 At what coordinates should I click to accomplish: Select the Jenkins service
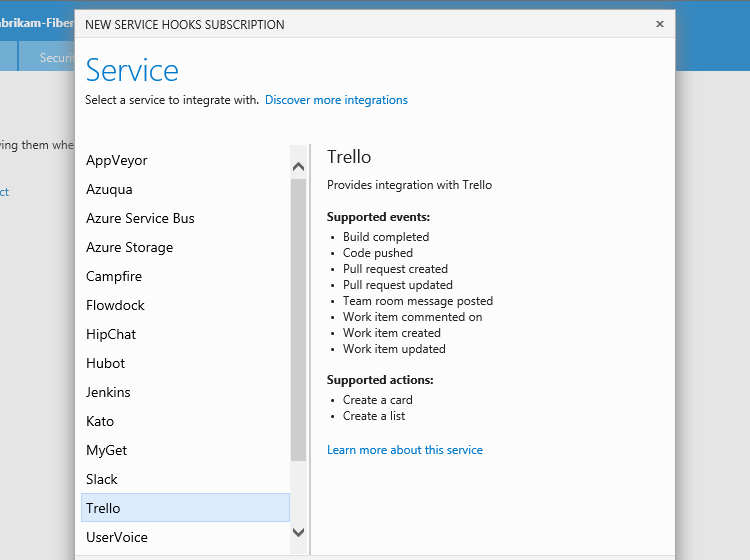click(185, 392)
